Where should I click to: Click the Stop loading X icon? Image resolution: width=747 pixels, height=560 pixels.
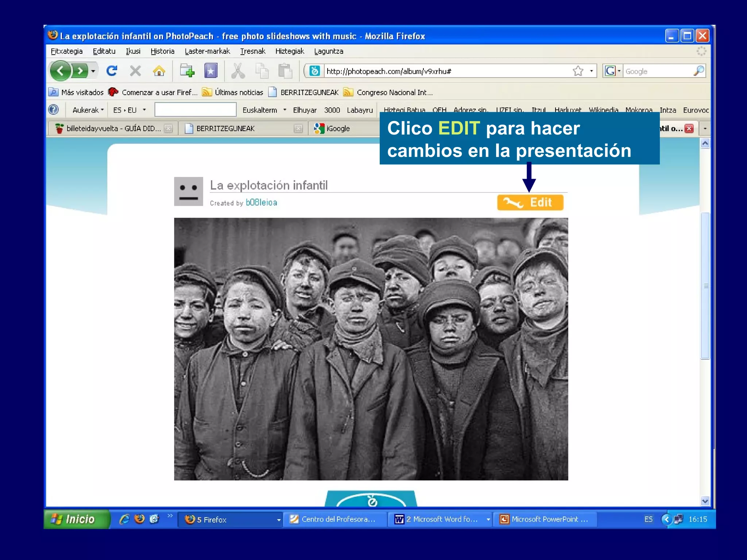coord(135,71)
